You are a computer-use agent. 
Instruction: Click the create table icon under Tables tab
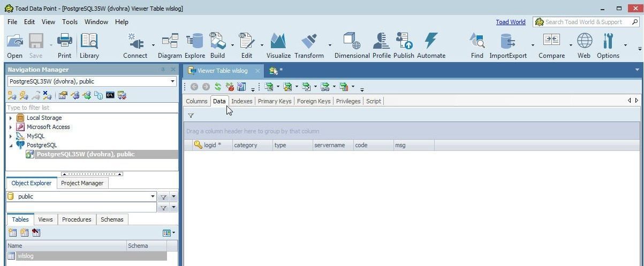[12, 233]
